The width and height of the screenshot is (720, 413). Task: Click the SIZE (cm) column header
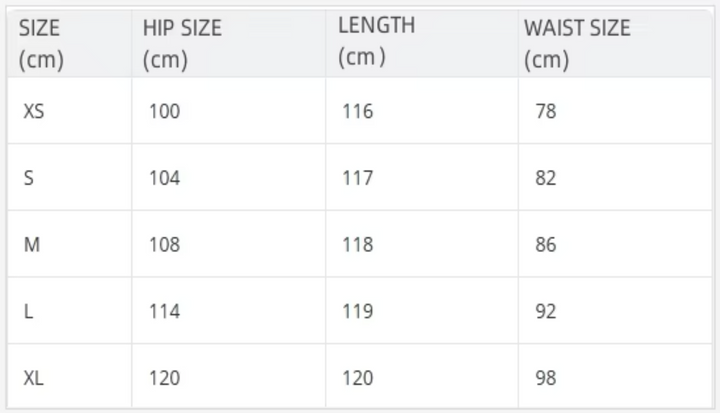(41, 44)
